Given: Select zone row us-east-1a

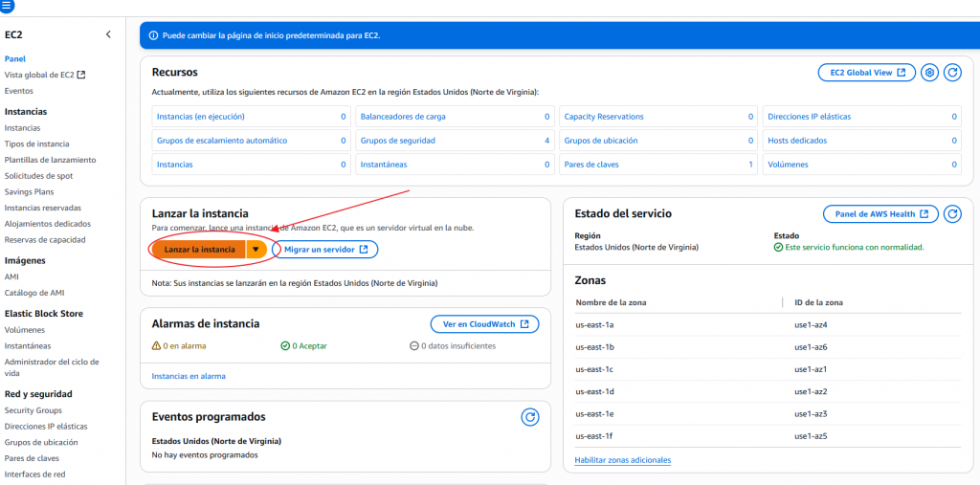Looking at the screenshot, I should tap(768, 325).
